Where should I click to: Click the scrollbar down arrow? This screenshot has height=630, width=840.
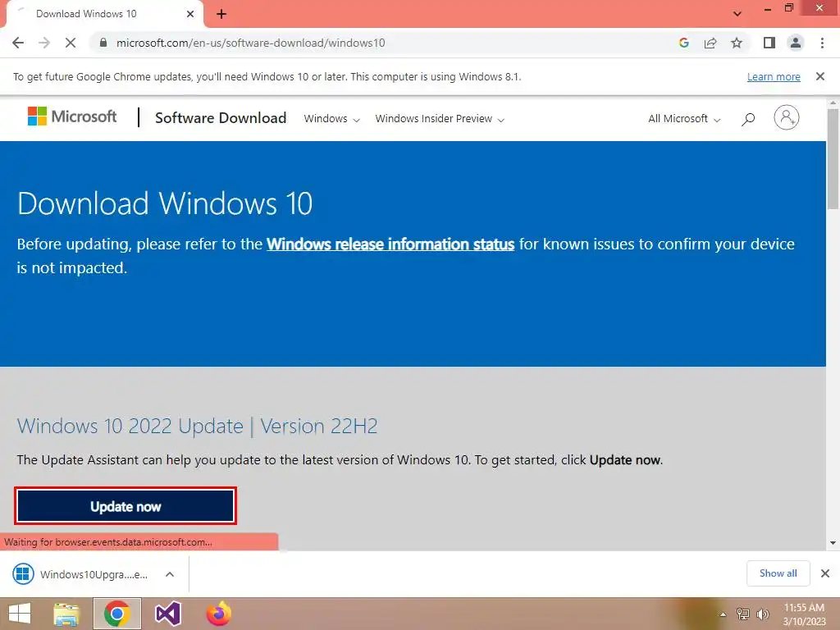point(833,543)
